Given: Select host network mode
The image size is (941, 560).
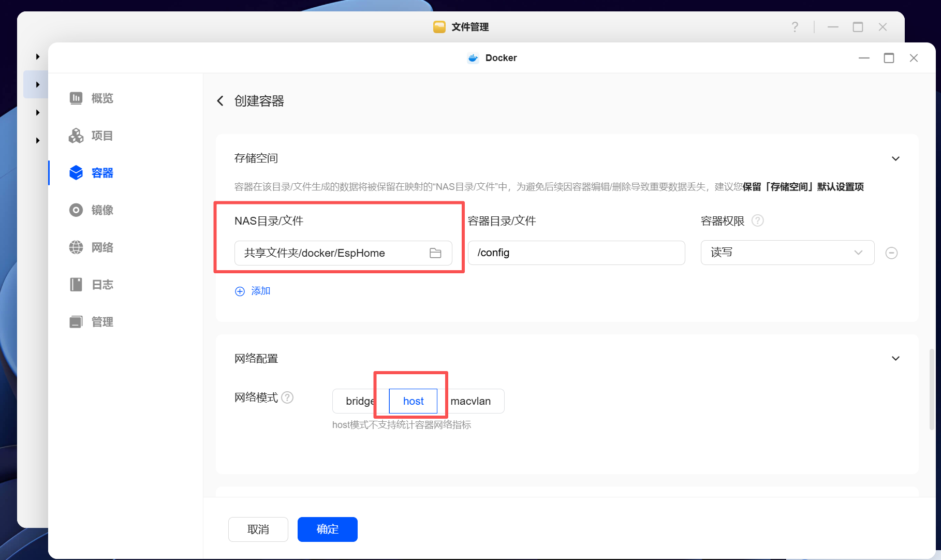Looking at the screenshot, I should tap(413, 401).
